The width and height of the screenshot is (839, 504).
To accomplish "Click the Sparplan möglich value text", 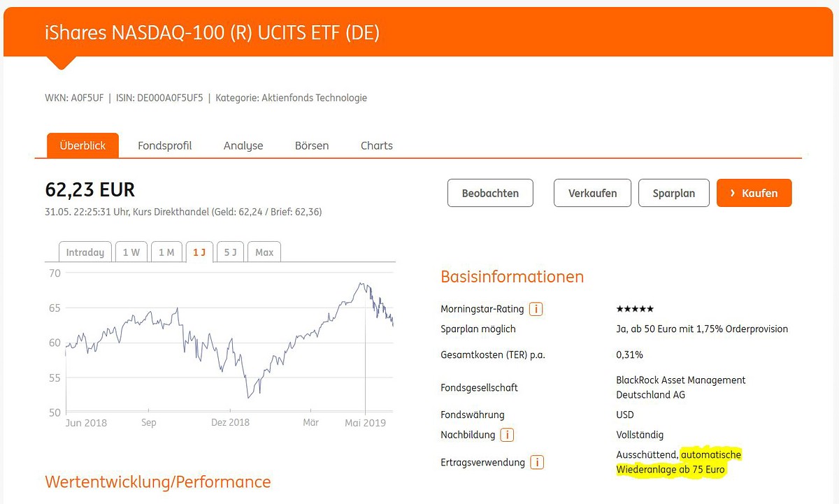I will point(702,329).
